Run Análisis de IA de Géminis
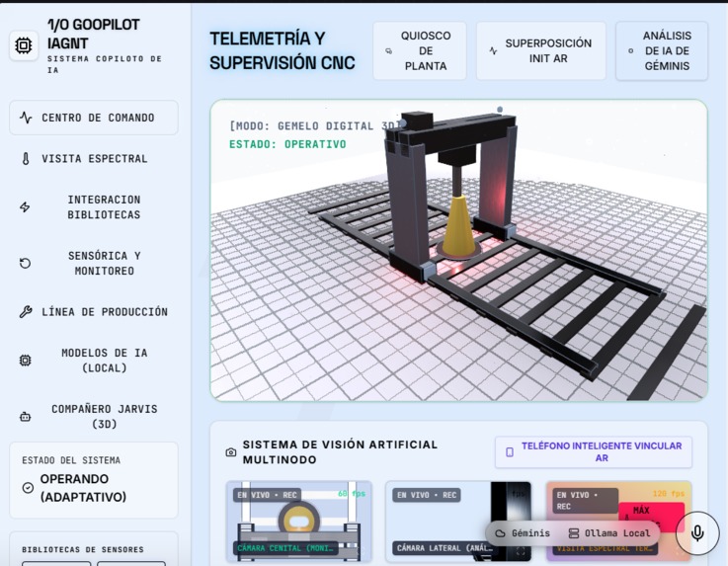The height and width of the screenshot is (566, 728). [662, 51]
